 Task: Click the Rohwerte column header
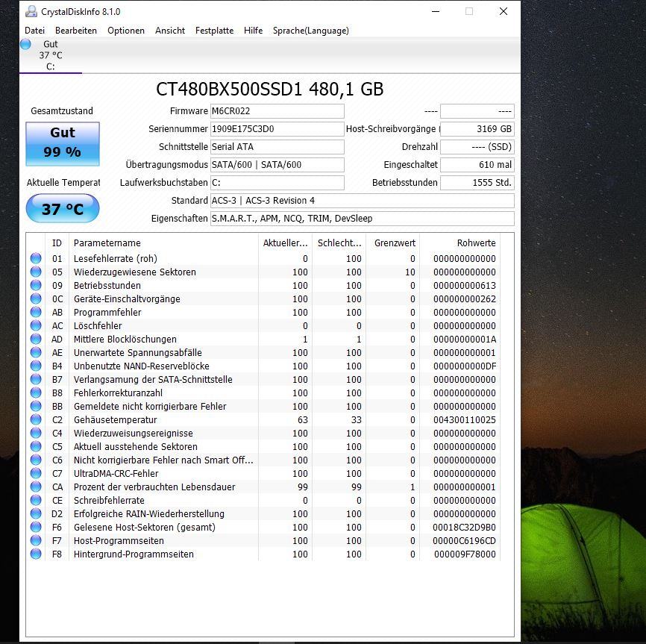460,243
